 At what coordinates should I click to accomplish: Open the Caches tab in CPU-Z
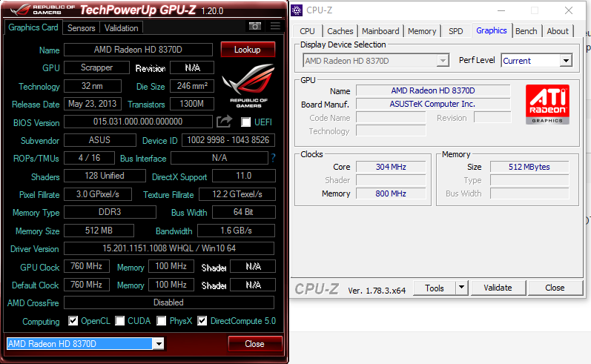point(340,31)
